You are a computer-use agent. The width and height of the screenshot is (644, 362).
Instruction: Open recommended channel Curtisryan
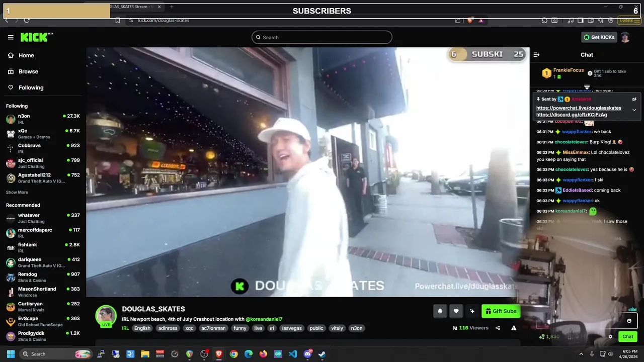coord(43,306)
